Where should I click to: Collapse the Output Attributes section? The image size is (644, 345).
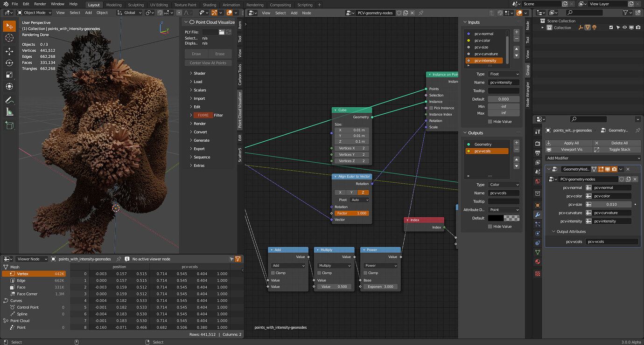(571, 232)
